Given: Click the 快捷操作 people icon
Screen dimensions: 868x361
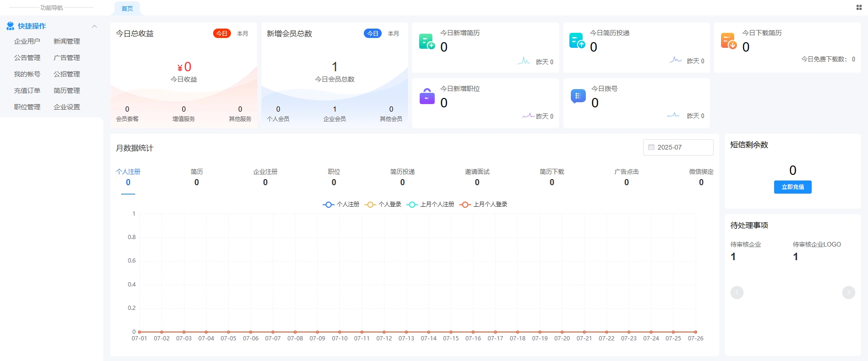Looking at the screenshot, I should [10, 26].
